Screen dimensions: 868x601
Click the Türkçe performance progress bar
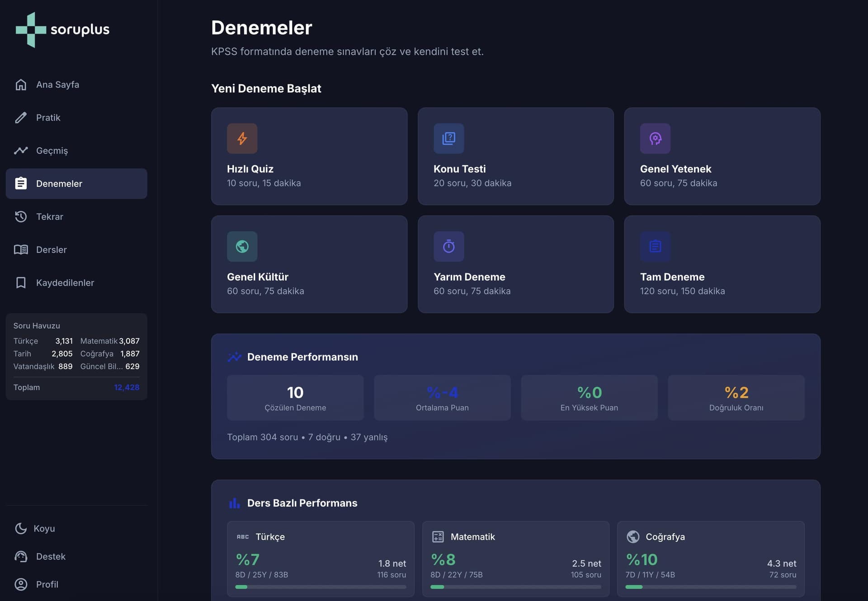pos(320,587)
